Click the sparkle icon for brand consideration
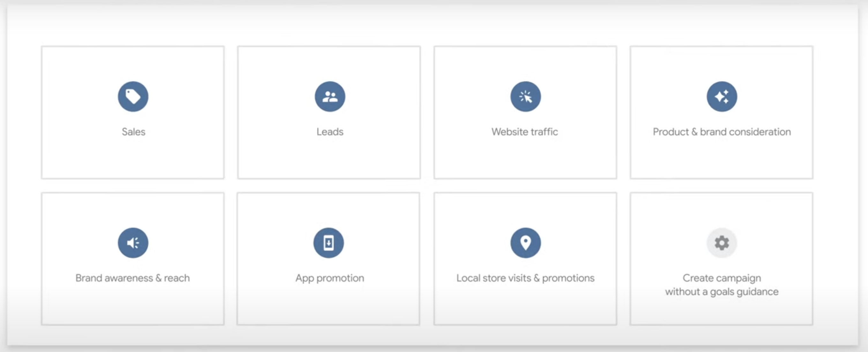868x352 pixels. pos(722,97)
